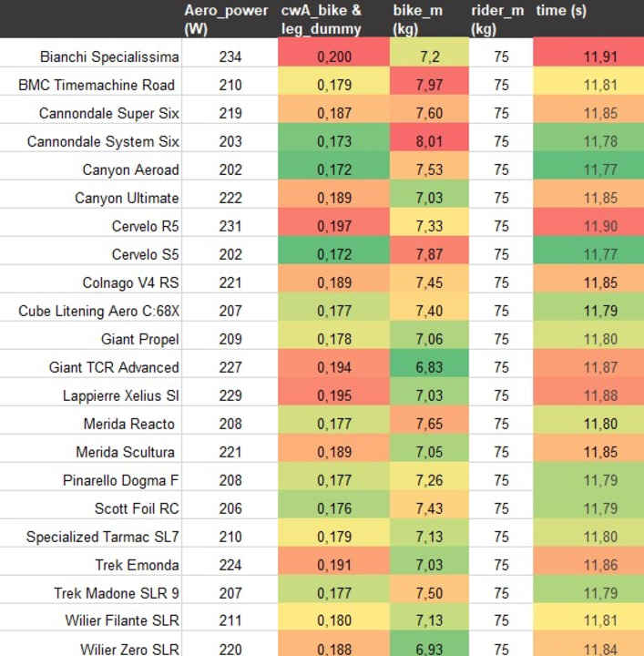644x656 pixels.
Task: Select the Canyon Aeroad row label
Action: click(130, 169)
